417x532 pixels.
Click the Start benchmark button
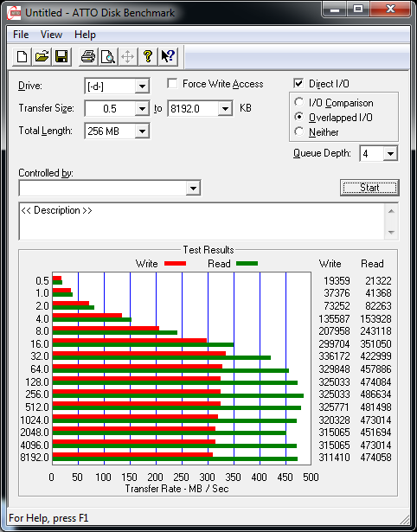point(369,188)
